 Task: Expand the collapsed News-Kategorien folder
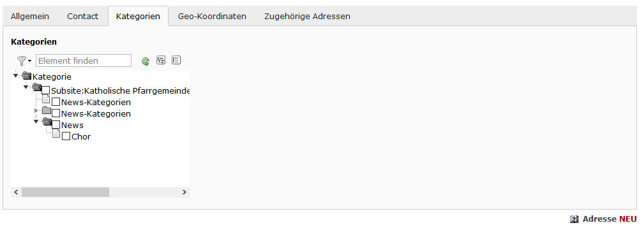pyautogui.click(x=36, y=110)
